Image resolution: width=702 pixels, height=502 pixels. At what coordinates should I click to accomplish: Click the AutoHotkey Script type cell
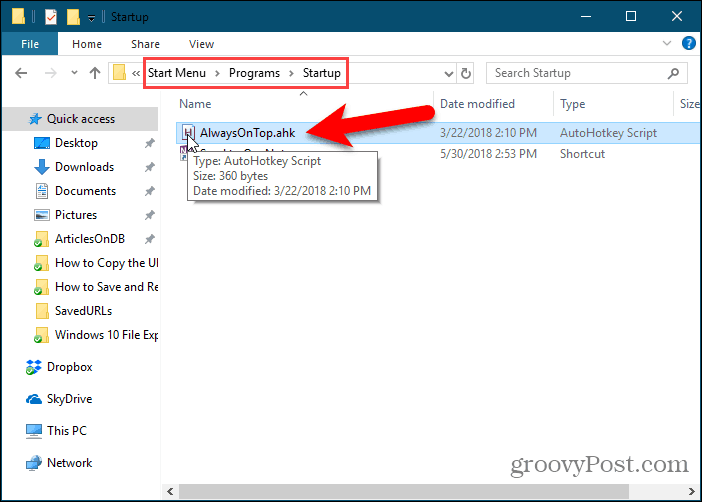click(608, 133)
